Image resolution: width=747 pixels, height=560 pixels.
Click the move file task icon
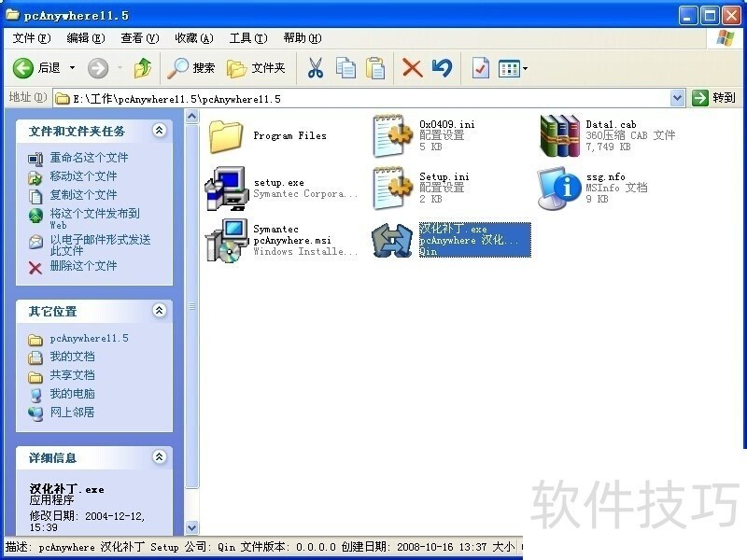(x=35, y=177)
